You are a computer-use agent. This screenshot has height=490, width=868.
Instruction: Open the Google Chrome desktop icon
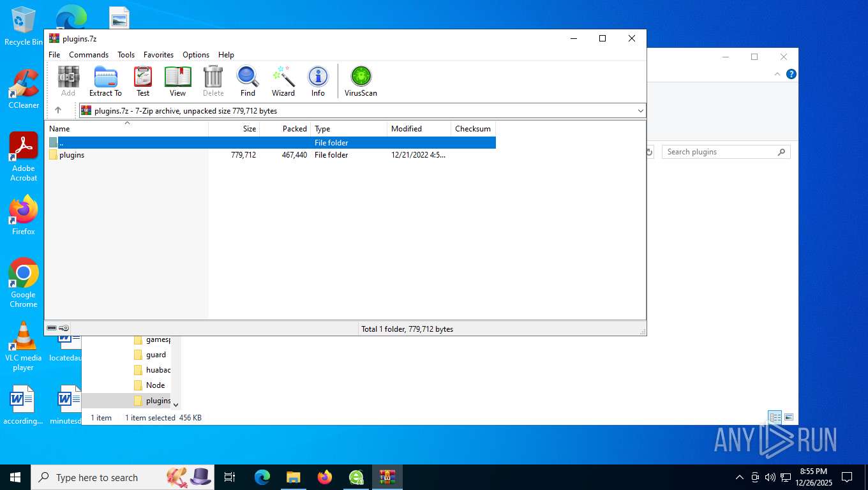(24, 283)
